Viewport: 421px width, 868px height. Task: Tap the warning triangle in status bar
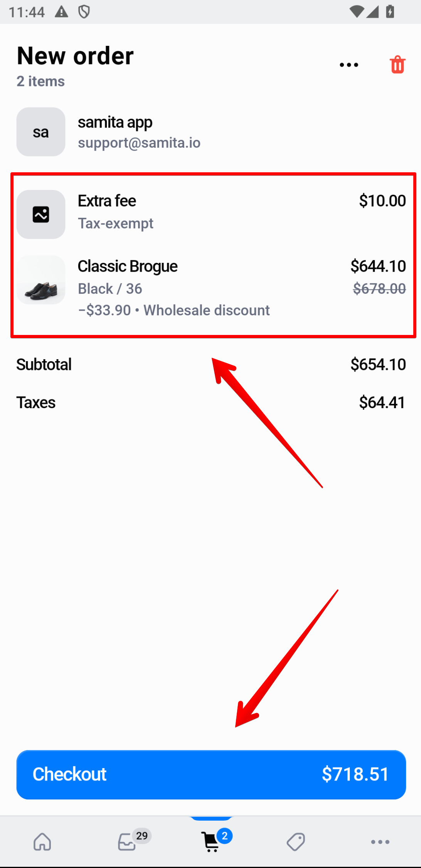[61, 12]
